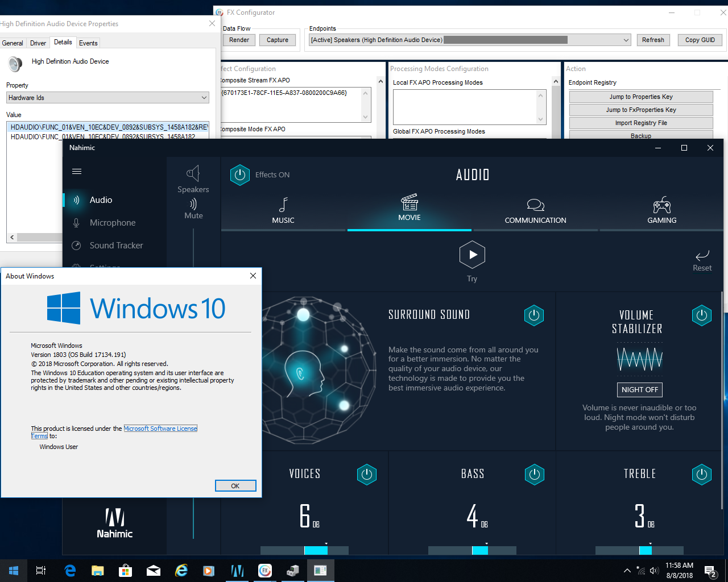Open the Driver tab in Device Properties

coord(38,43)
